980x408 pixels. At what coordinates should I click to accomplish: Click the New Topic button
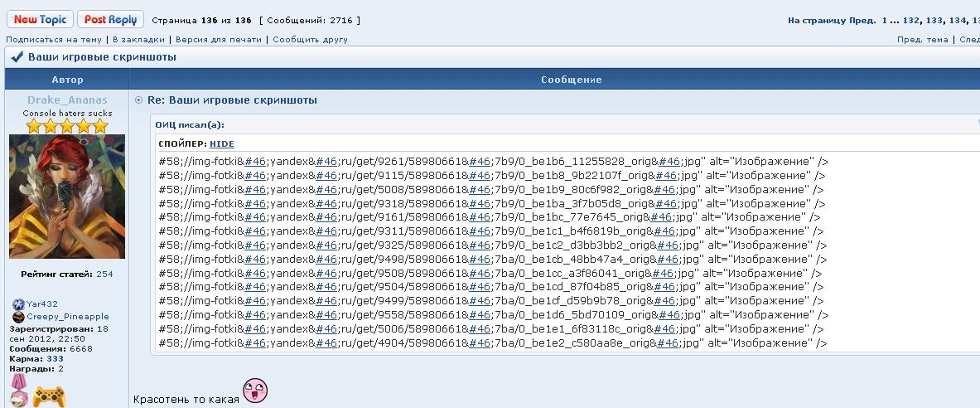point(40,19)
